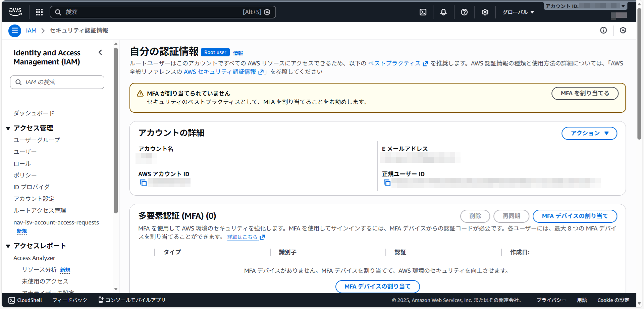Open the ベストプラクティス link
This screenshot has height=309, width=644.
pos(394,63)
